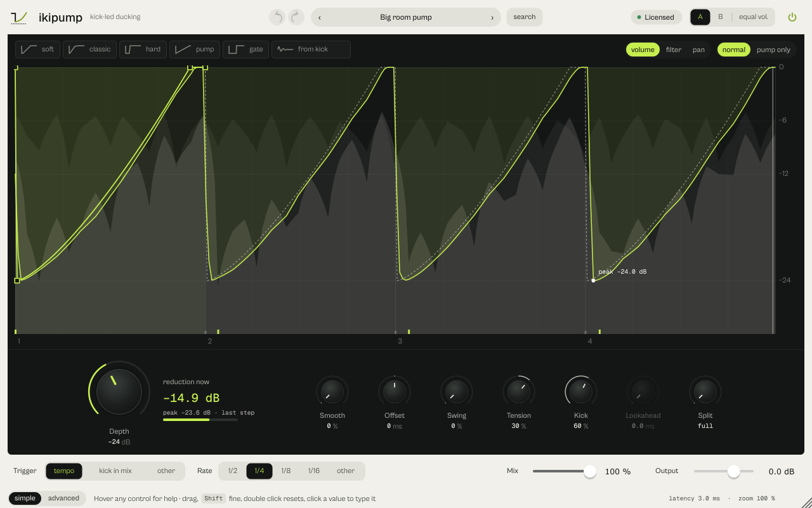Click the Output slider handle
The image size is (812, 508).
tap(734, 471)
